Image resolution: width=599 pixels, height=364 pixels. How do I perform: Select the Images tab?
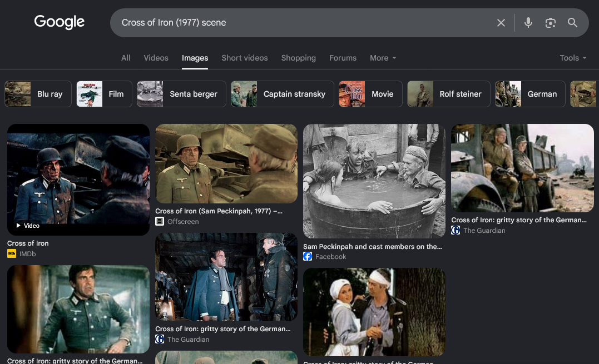point(195,58)
